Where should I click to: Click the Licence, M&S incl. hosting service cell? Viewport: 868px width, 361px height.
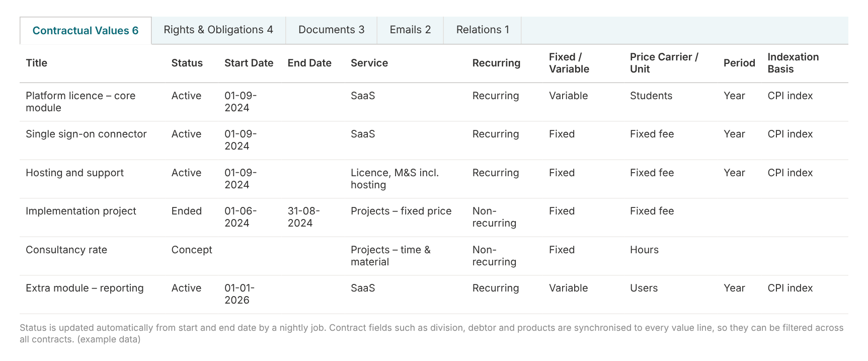(x=394, y=179)
